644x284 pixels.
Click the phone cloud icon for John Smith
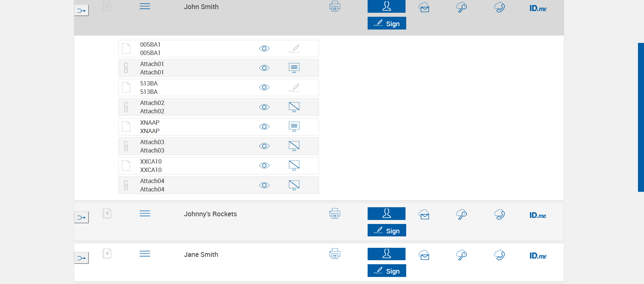tap(499, 7)
